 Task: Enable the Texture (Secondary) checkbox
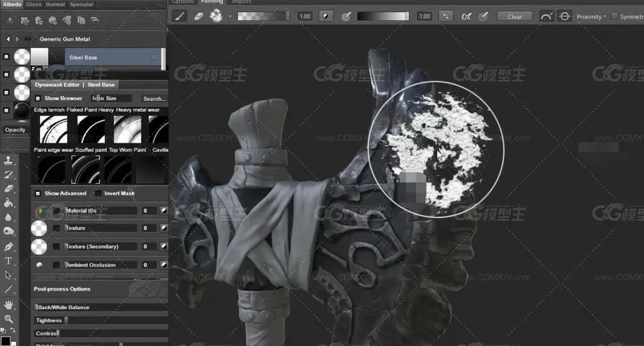point(56,247)
